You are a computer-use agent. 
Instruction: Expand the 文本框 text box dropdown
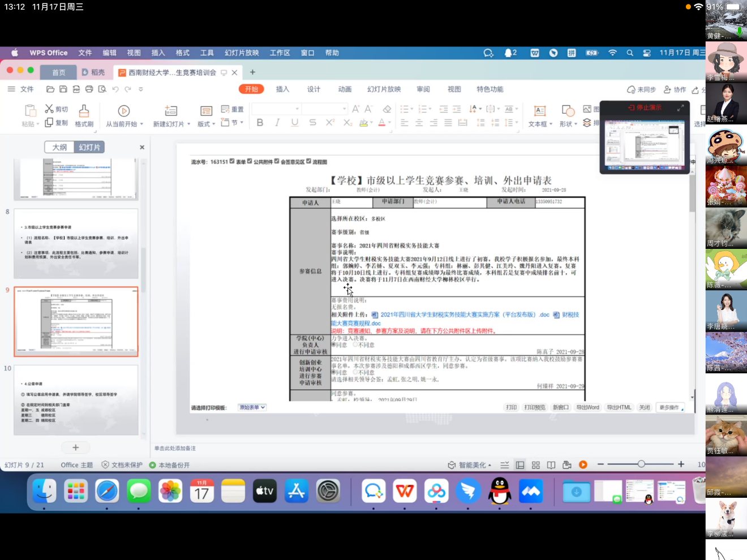point(551,124)
